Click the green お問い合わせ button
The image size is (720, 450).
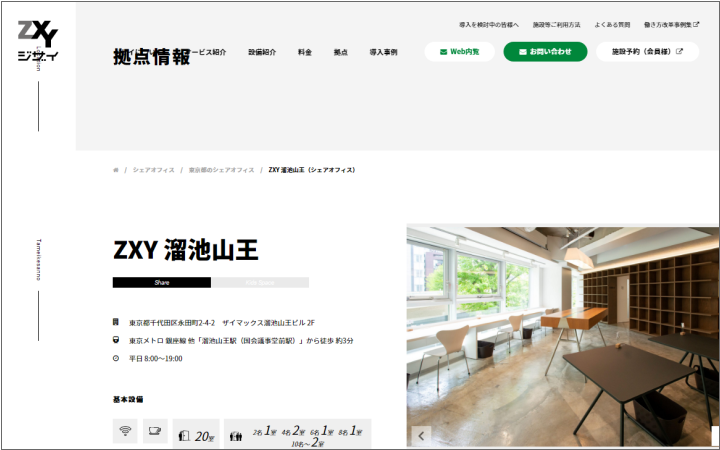click(x=545, y=51)
